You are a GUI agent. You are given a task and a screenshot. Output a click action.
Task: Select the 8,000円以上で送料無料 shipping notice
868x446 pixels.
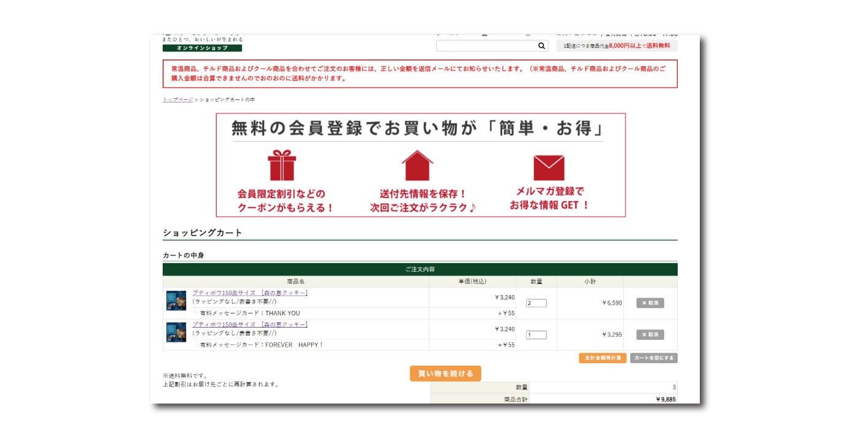pos(617,45)
